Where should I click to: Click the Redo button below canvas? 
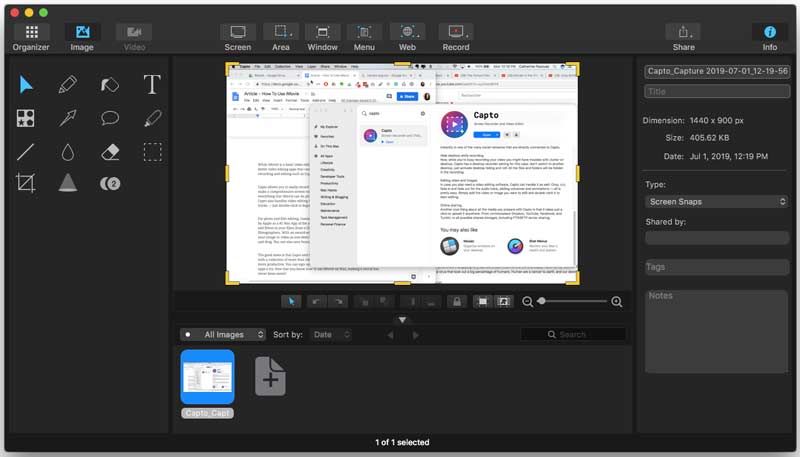338,301
